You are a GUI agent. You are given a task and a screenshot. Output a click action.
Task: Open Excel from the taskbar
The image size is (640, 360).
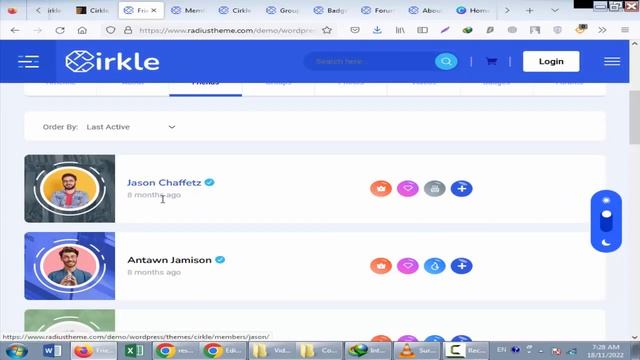coord(134,351)
